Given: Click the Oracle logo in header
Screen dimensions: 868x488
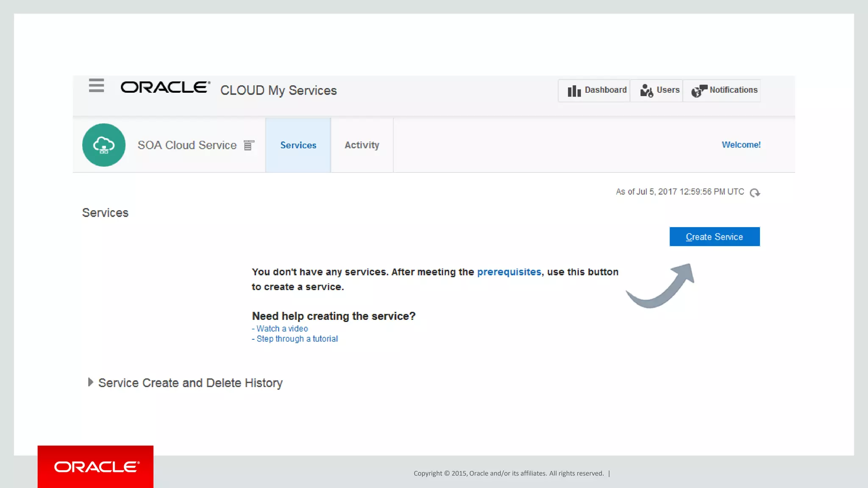Looking at the screenshot, I should (165, 87).
